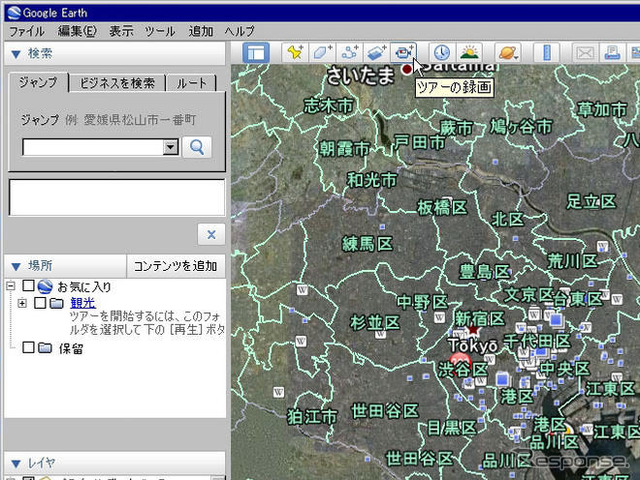Open the 追加 menu
Screen dimensions: 640x480
pos(200,31)
